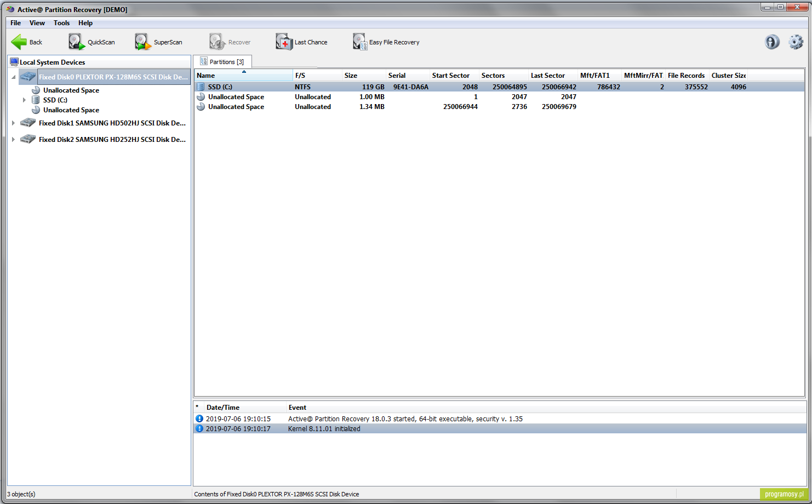Sort by the Size column header
The image size is (812, 504).
[364, 75]
